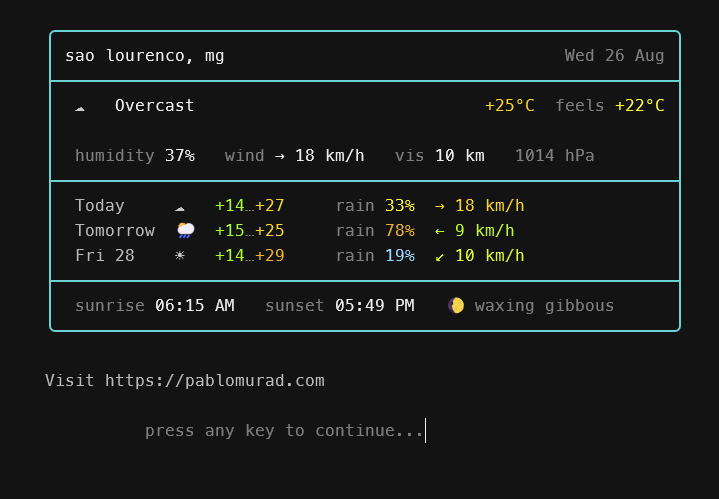This screenshot has width=719, height=499.
Task: Open the pablomurad.com link
Action: 215,381
